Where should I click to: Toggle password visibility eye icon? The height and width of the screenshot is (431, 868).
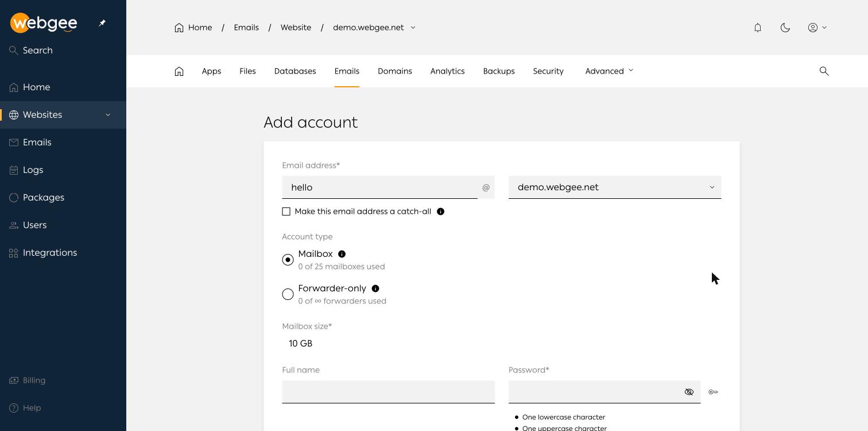689,392
